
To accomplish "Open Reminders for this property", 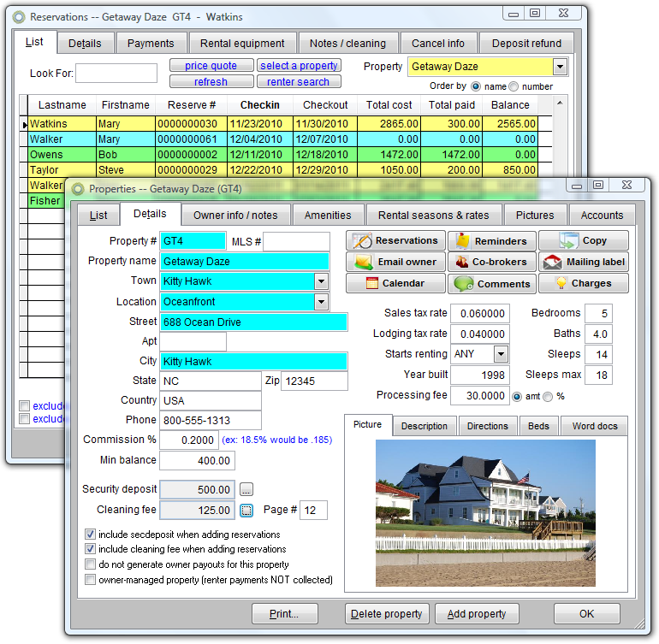I will click(x=492, y=240).
